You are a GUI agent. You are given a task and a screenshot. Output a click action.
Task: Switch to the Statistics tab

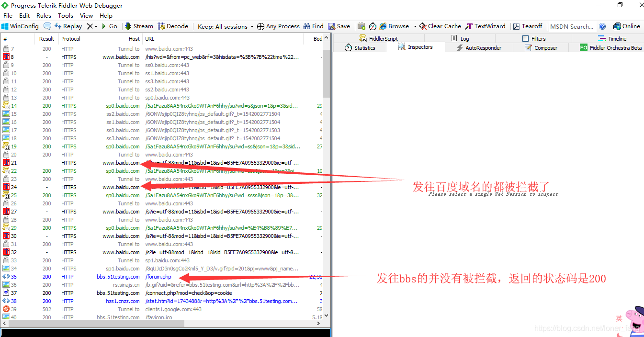[x=360, y=48]
